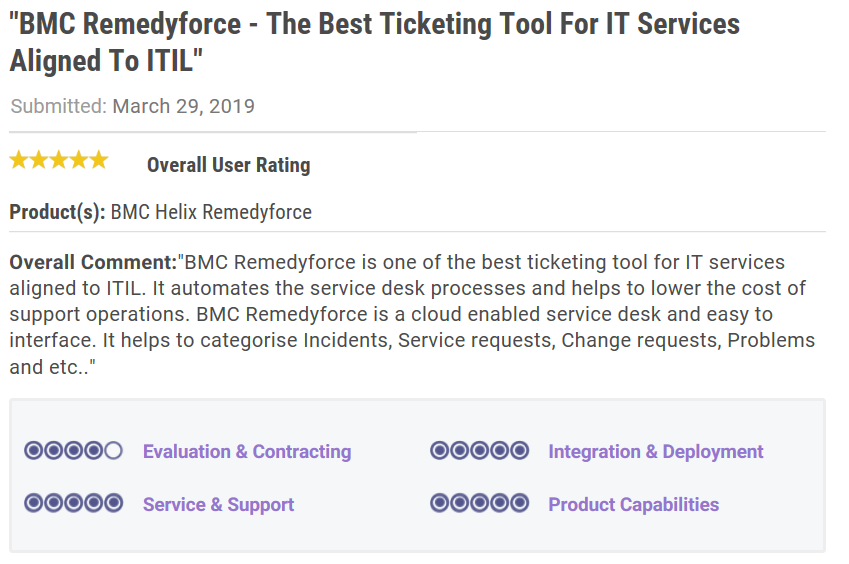Click the last circle beside Service & Support

coord(113,503)
